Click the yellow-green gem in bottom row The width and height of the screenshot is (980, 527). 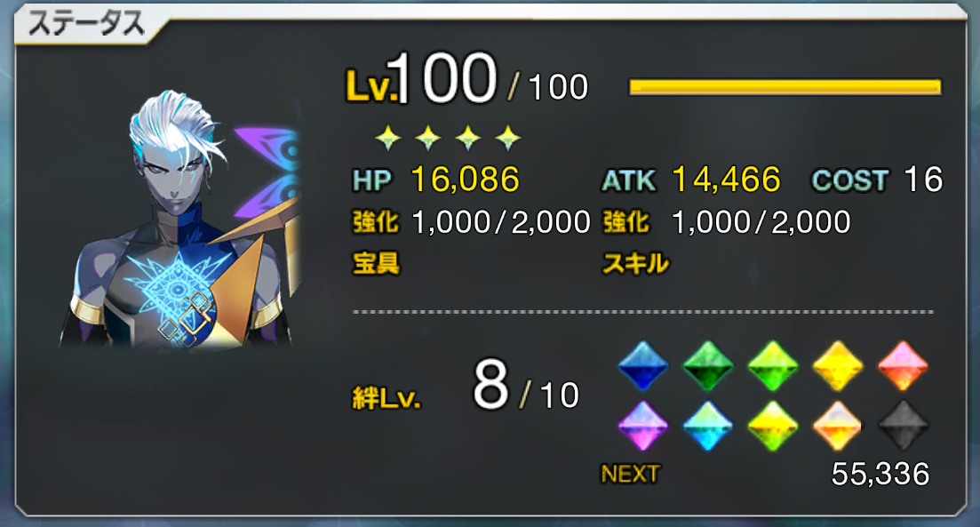772,426
